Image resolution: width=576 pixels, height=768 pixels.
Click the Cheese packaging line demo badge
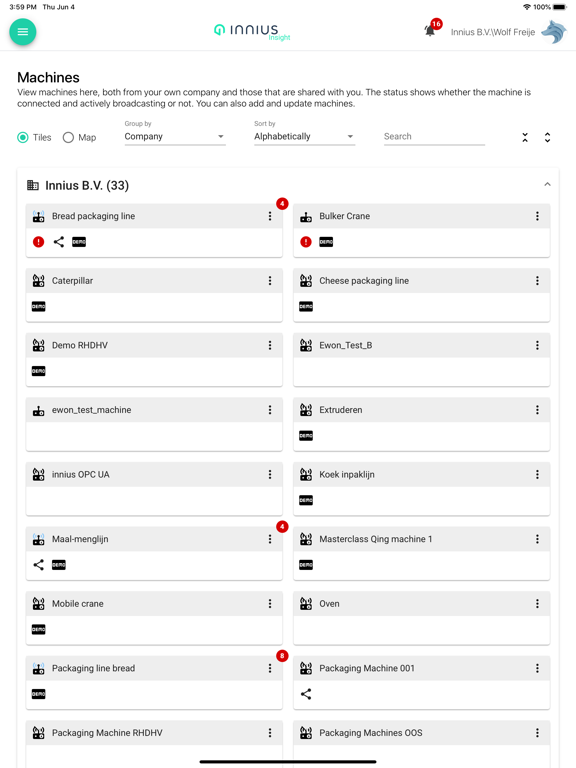point(306,307)
